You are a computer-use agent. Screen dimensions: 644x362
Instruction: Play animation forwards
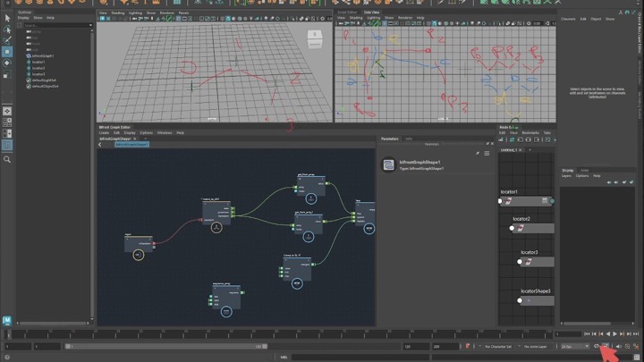(x=614, y=334)
